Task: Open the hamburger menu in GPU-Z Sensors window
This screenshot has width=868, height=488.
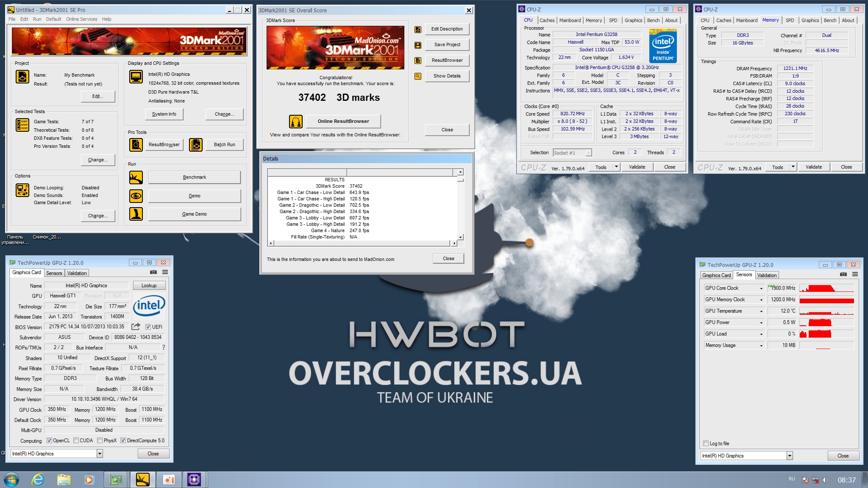Action: coord(855,274)
